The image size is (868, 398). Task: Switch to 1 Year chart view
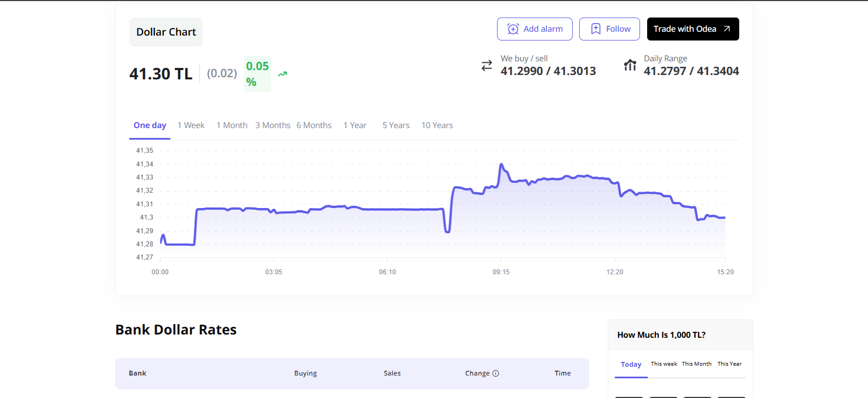pyautogui.click(x=355, y=125)
